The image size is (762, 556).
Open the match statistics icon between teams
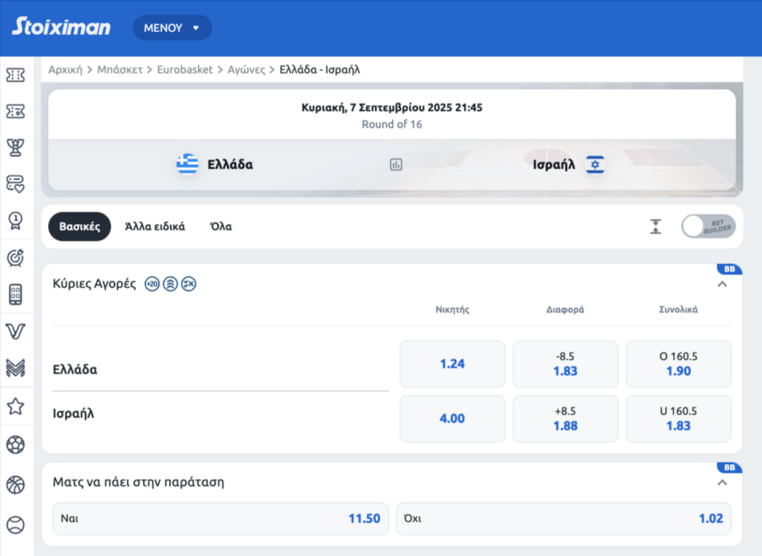tap(396, 165)
